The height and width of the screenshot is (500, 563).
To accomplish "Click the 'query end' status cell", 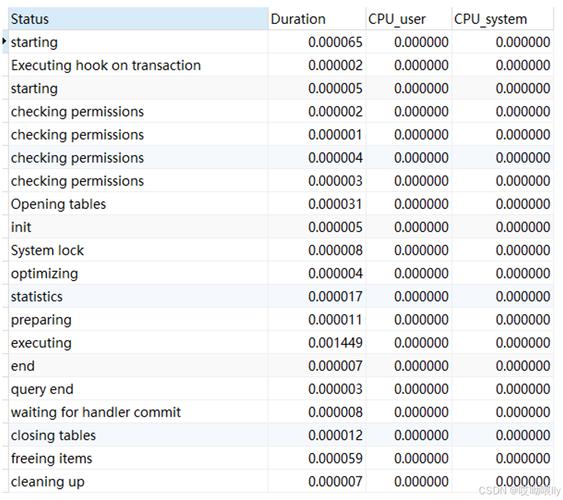I will pyautogui.click(x=138, y=389).
